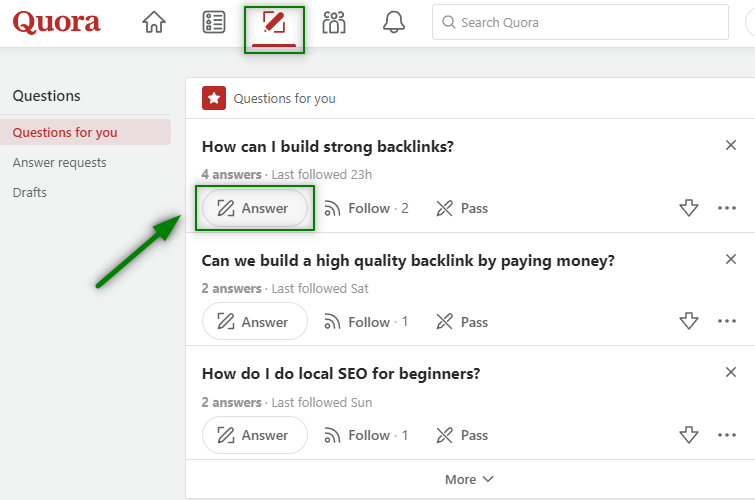The height and width of the screenshot is (500, 755).
Task: Select Answer requests in sidebar
Action: (60, 162)
